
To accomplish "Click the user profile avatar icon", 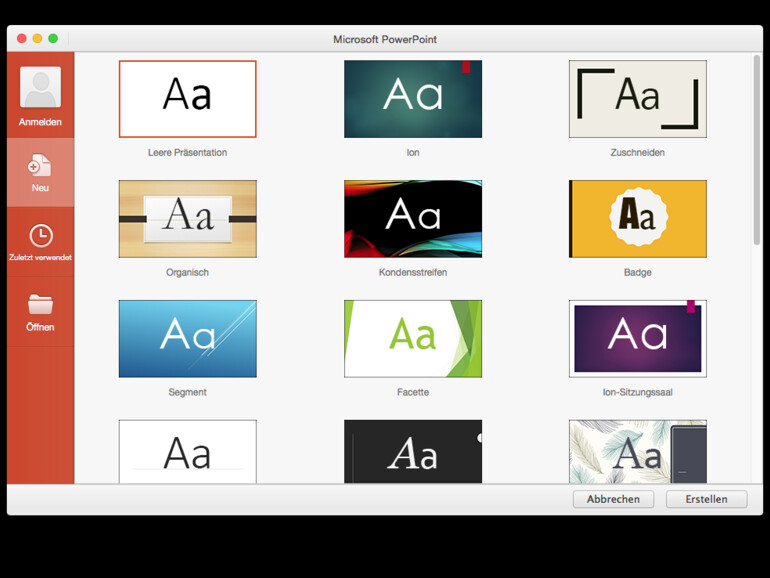I will click(40, 87).
